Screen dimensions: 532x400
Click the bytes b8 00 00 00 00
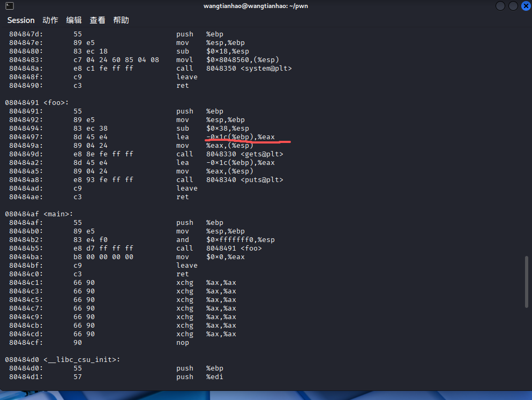[x=103, y=257]
